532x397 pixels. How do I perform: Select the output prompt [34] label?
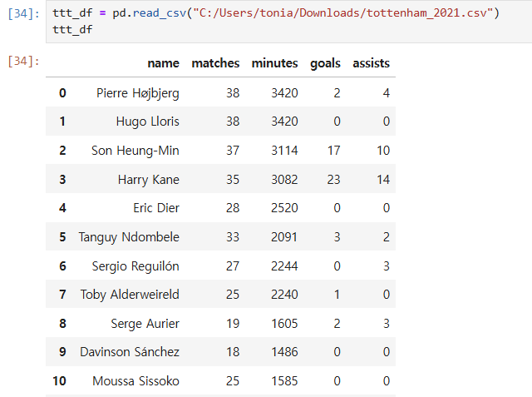pyautogui.click(x=23, y=62)
